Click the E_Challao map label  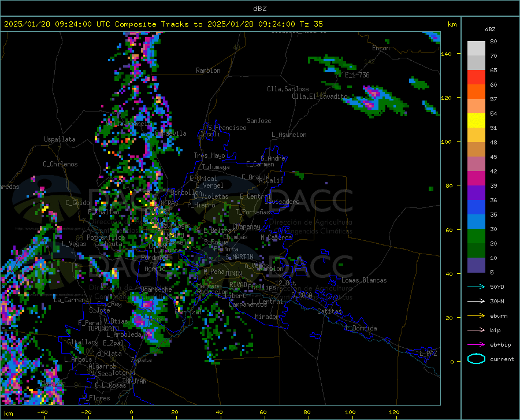coord(103,212)
